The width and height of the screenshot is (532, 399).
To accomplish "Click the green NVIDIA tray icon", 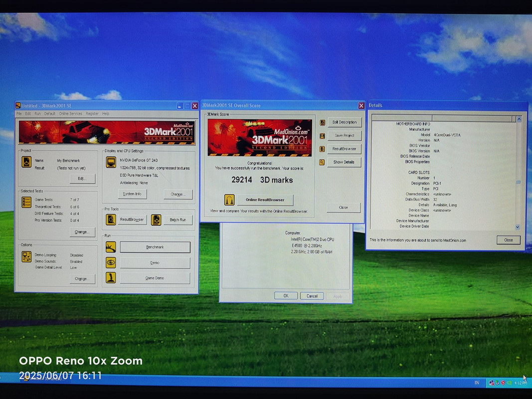I will pyautogui.click(x=509, y=383).
